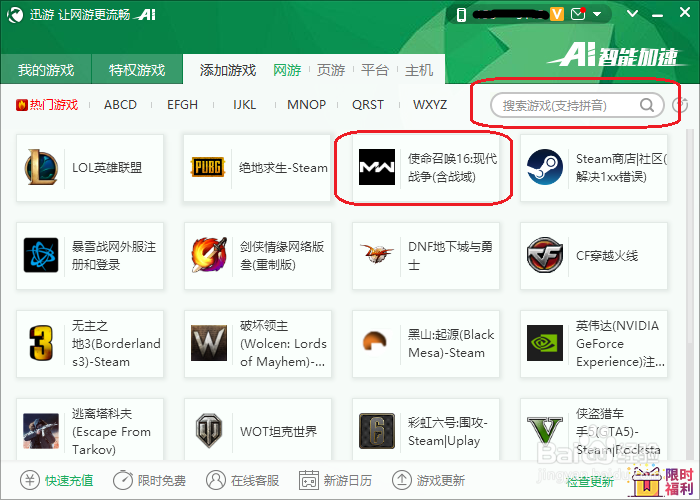Click the Borderlands 3 icon
Screen dimensions: 700x500
[x=41, y=343]
